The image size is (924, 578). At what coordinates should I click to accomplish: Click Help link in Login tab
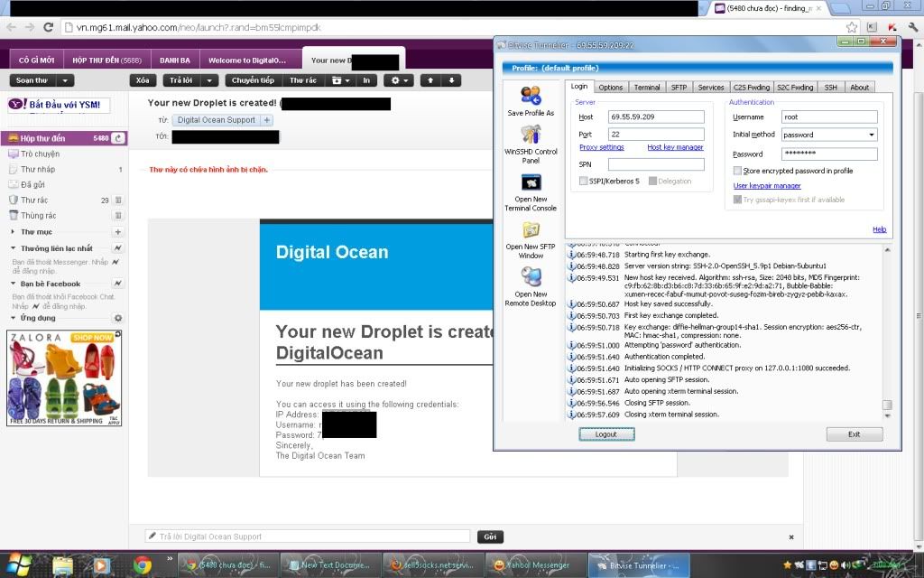[x=879, y=229]
